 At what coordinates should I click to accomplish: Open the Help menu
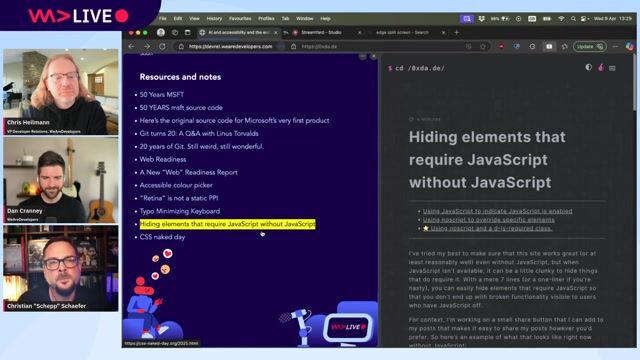point(325,19)
